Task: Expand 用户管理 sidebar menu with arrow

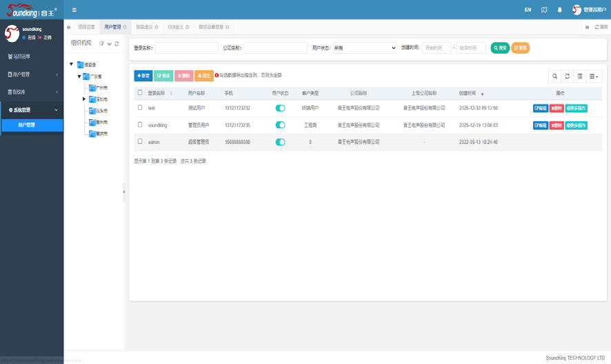Action: 32,74
